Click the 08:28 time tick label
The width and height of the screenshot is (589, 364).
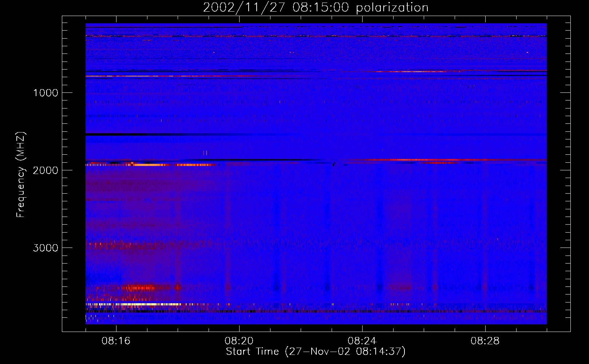[x=485, y=341]
